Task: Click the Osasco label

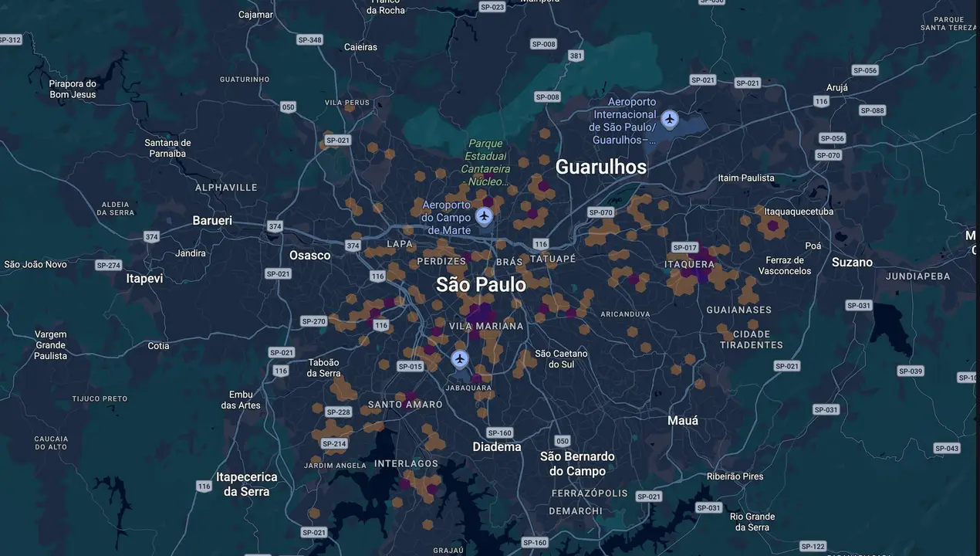Action: 309,255
